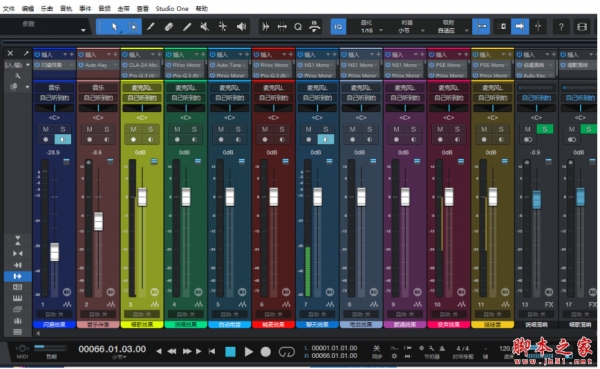
Task: Select the Listen speaker tool
Action: (241, 26)
